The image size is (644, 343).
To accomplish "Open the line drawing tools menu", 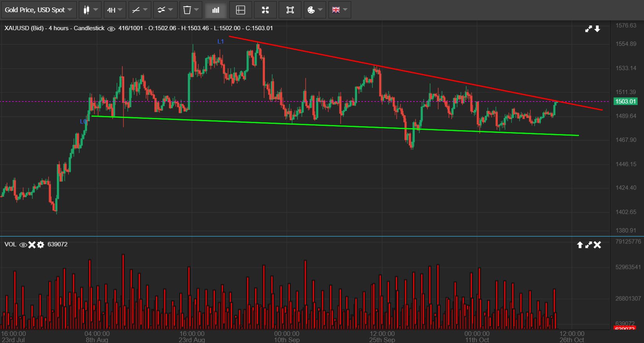I will coord(140,10).
